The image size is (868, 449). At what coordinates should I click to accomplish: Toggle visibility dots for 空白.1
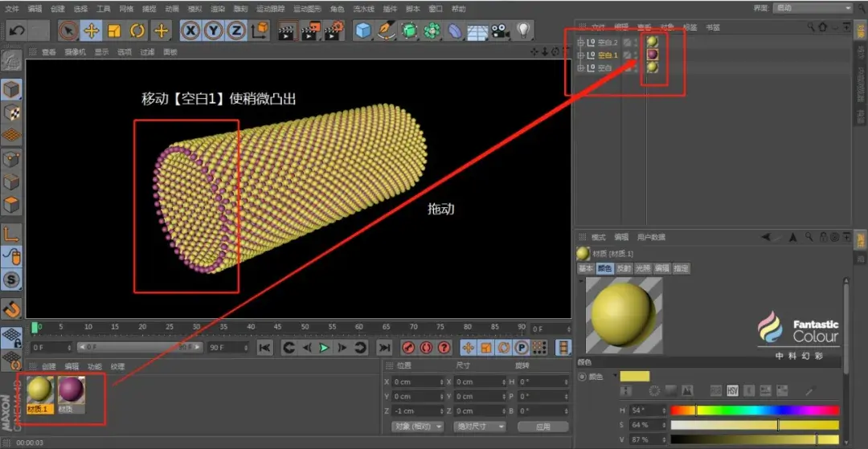point(636,55)
